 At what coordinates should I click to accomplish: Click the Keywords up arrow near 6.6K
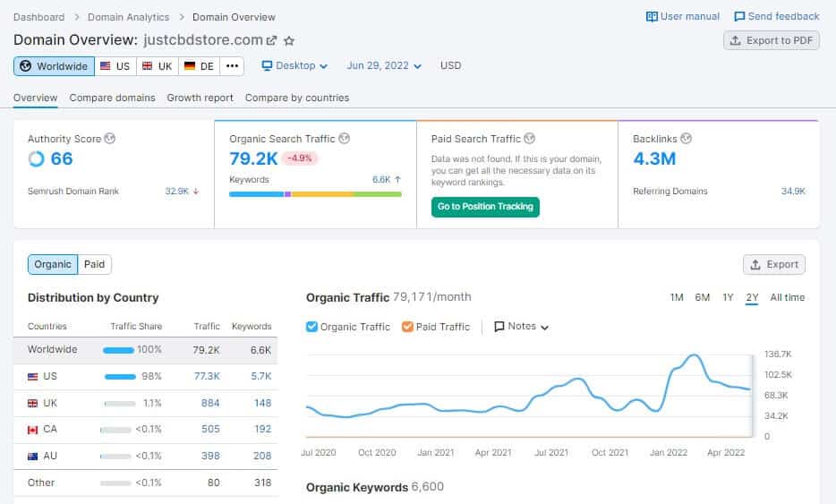click(x=397, y=180)
